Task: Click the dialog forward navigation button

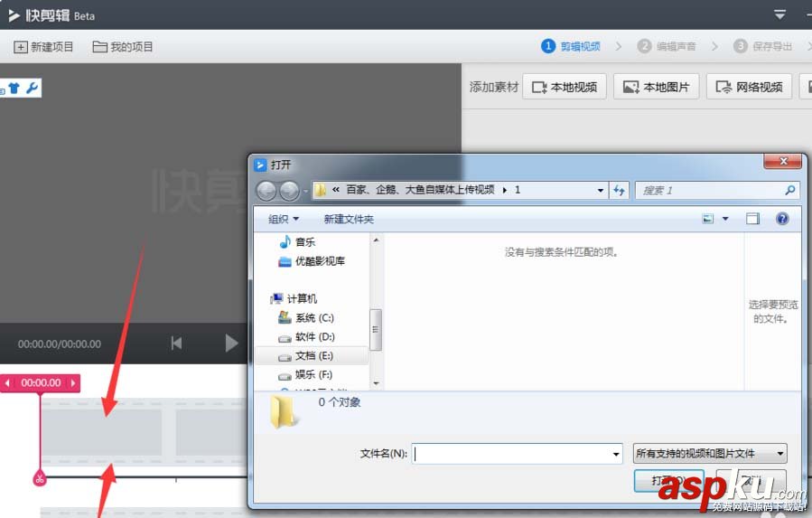Action: [289, 191]
